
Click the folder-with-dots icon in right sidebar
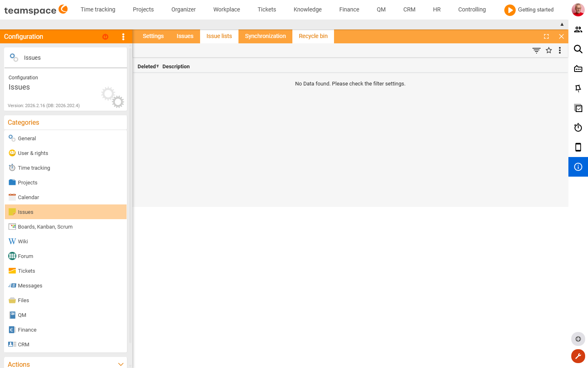578,69
